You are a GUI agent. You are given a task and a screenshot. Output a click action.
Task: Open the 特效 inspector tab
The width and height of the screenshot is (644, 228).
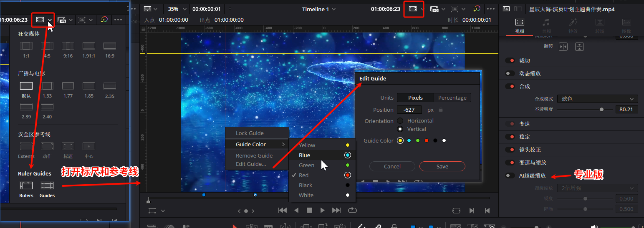click(x=573, y=25)
